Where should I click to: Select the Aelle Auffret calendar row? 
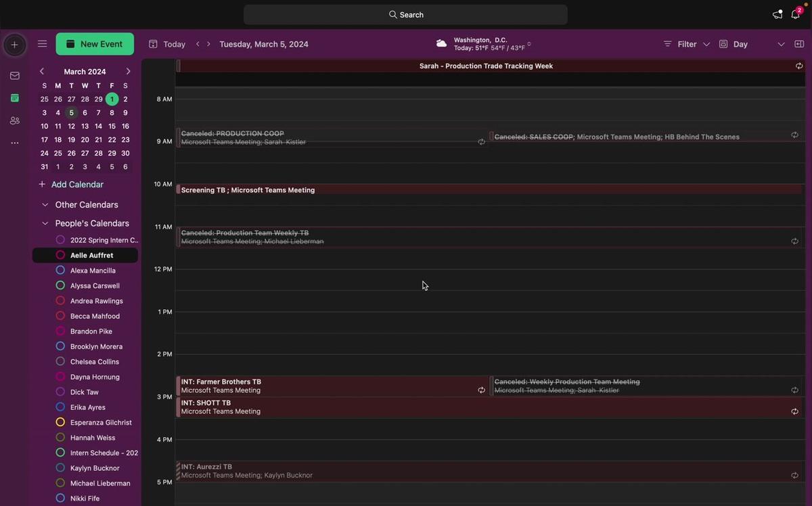tap(85, 255)
